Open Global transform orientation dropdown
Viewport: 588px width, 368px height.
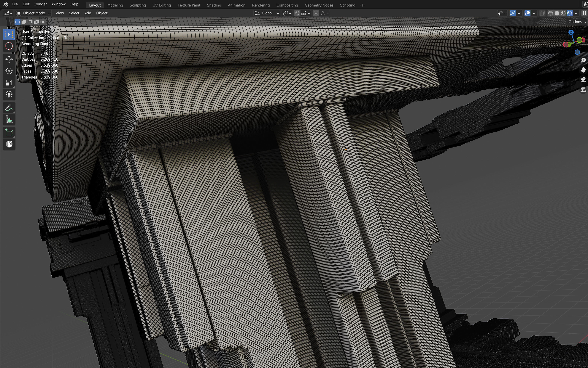[x=267, y=13]
